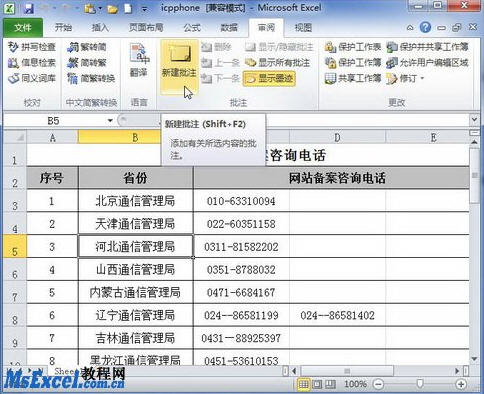Click 新建批注 new comment button
Viewport: 484px width, 394px height.
(x=179, y=67)
